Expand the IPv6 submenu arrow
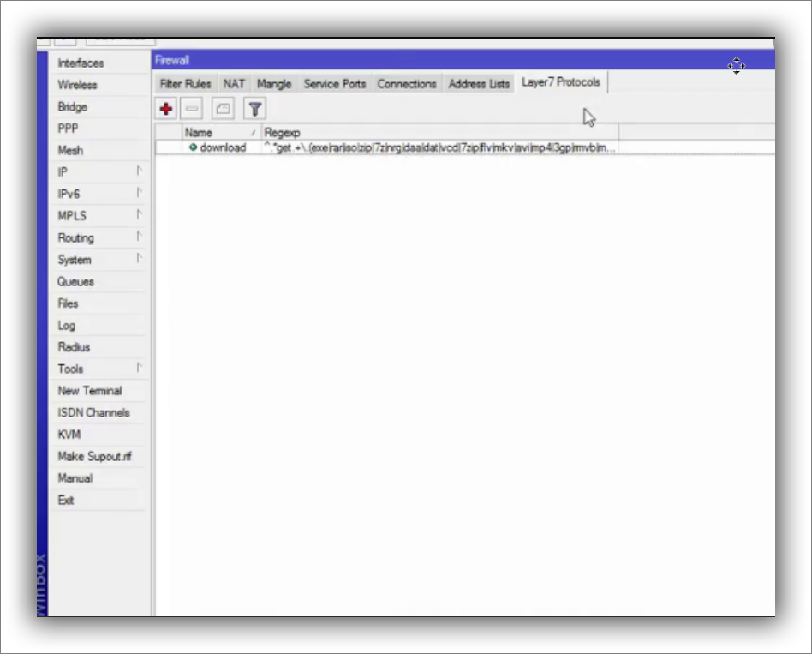 [x=139, y=192]
